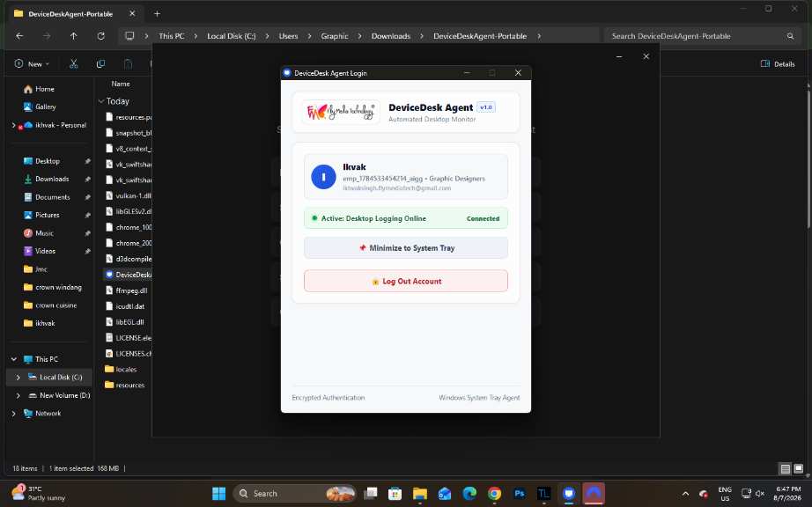Open Photoshop from the taskbar
The height and width of the screenshot is (507, 812).
519,494
